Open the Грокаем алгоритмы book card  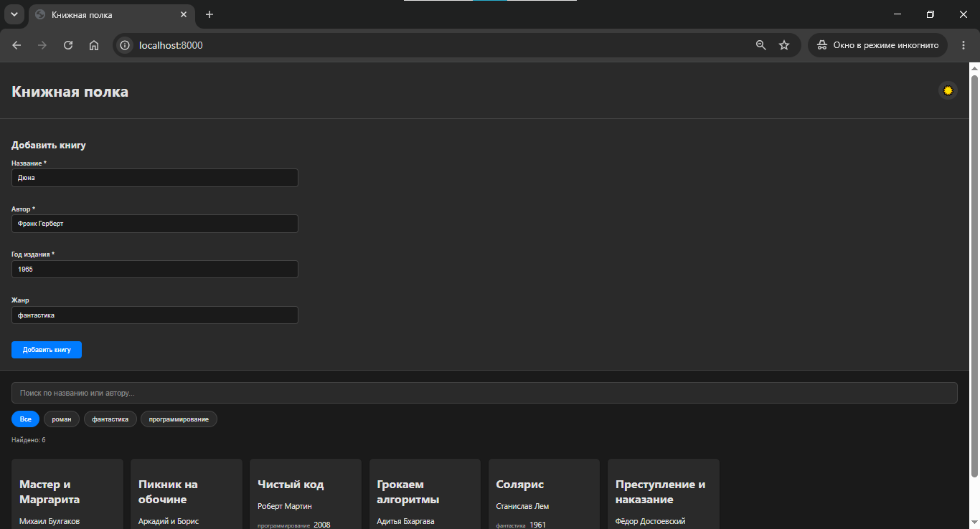pos(425,494)
